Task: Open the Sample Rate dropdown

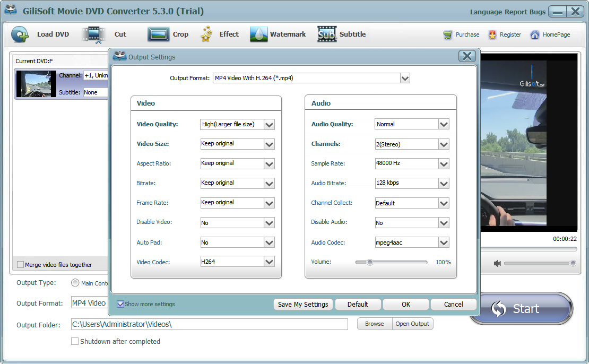Action: tap(444, 164)
